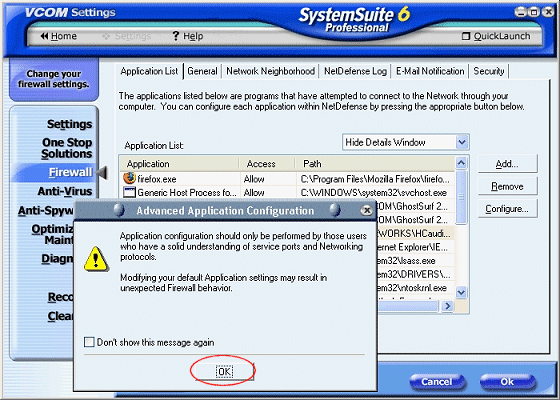Click the Generic Host Process window icon
The height and width of the screenshot is (400, 560).
[129, 192]
